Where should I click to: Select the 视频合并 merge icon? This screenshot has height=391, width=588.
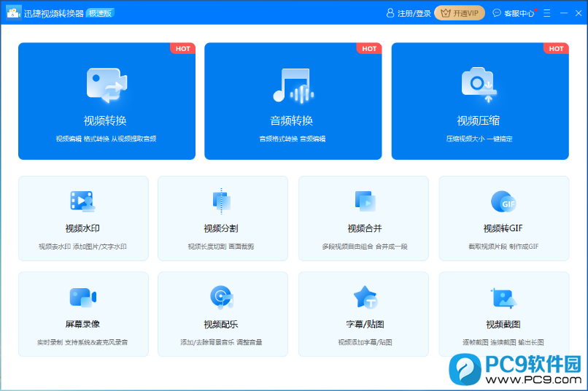click(365, 201)
